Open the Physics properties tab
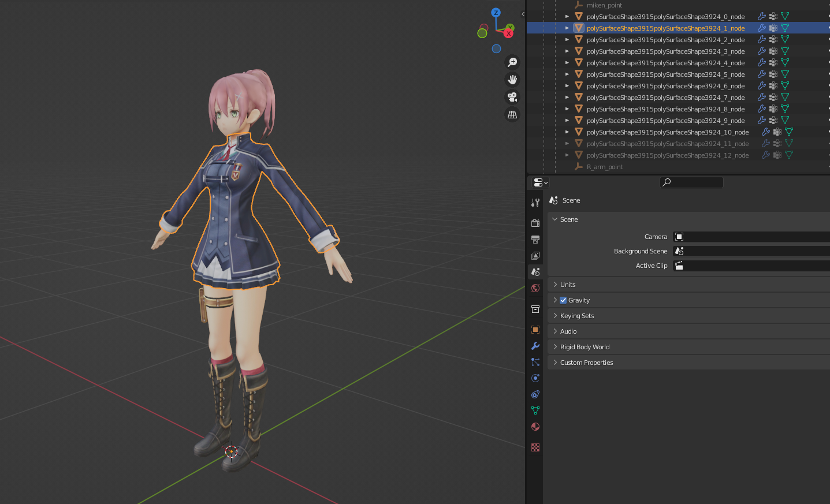Viewport: 830px width, 504px height. pyautogui.click(x=535, y=378)
